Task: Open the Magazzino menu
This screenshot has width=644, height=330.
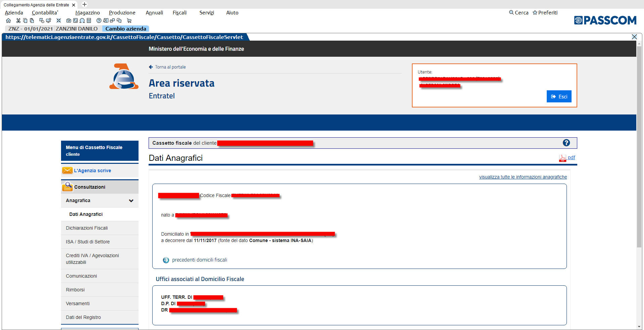Action: pos(88,13)
